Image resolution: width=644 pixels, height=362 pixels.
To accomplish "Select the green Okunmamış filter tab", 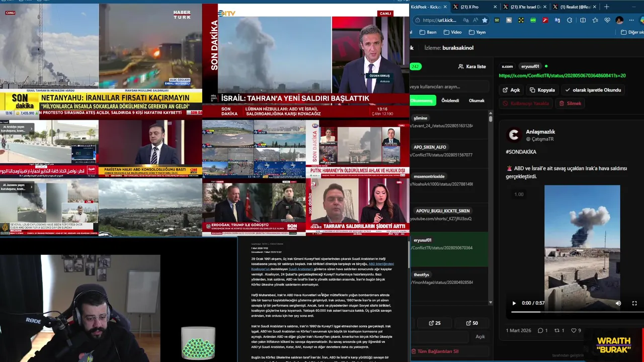I will (x=423, y=101).
